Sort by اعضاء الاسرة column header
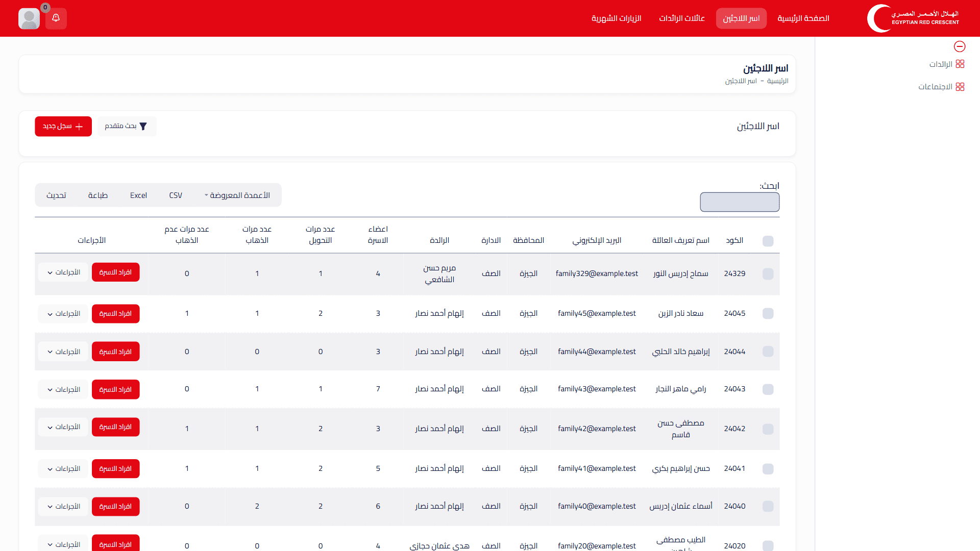This screenshot has height=551, width=980. click(378, 235)
